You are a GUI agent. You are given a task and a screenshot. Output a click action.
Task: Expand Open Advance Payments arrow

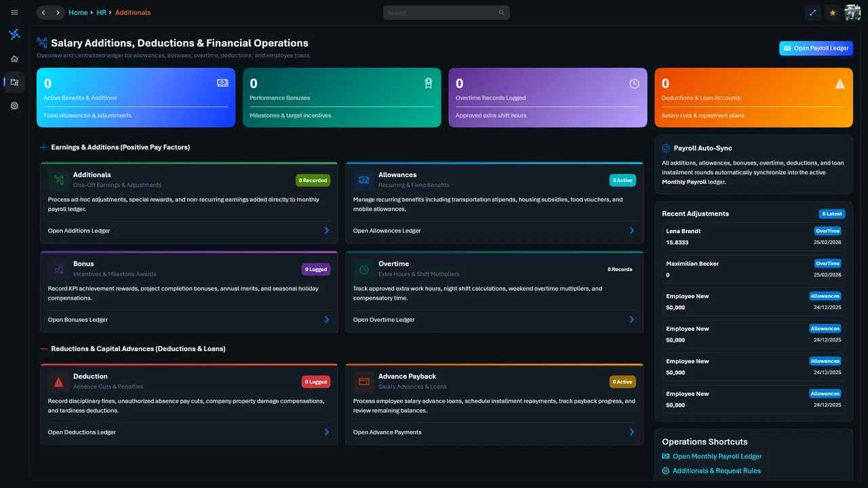click(632, 432)
